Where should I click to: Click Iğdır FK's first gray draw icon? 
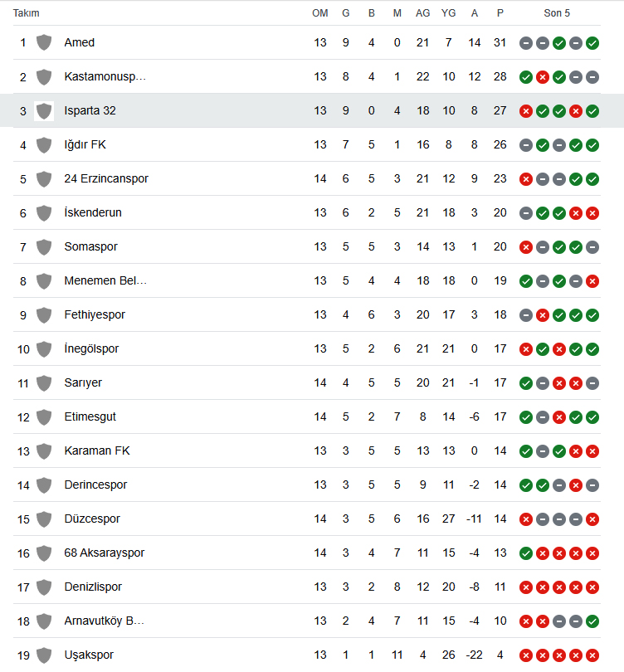pos(526,145)
